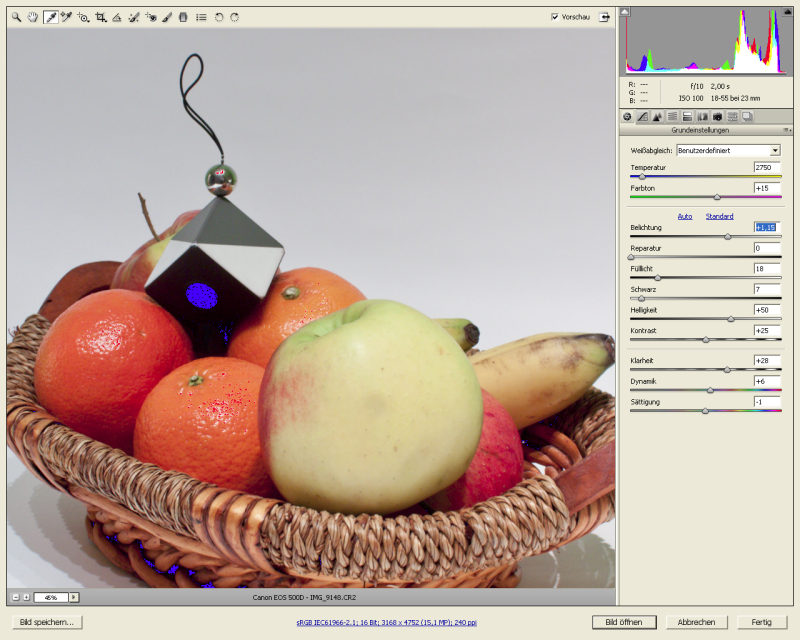The image size is (800, 640).
Task: Select the Targeted Adjustment tool
Action: coord(83,17)
